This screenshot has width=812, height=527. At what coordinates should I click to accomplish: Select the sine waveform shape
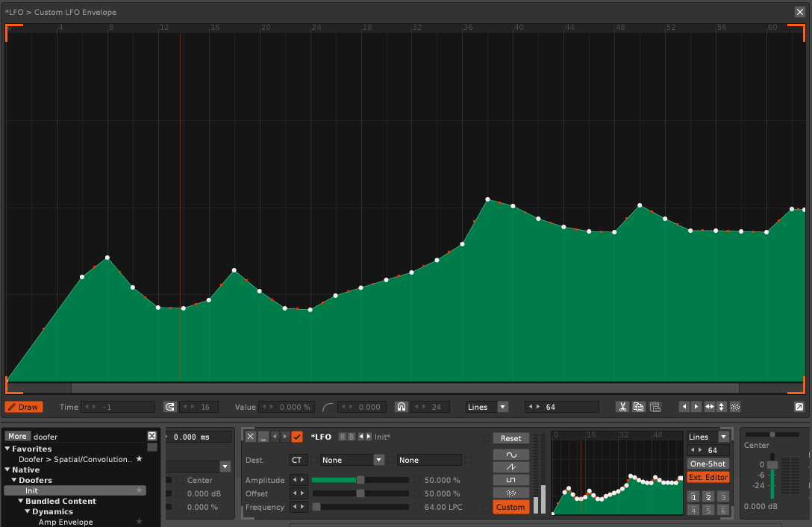point(510,455)
